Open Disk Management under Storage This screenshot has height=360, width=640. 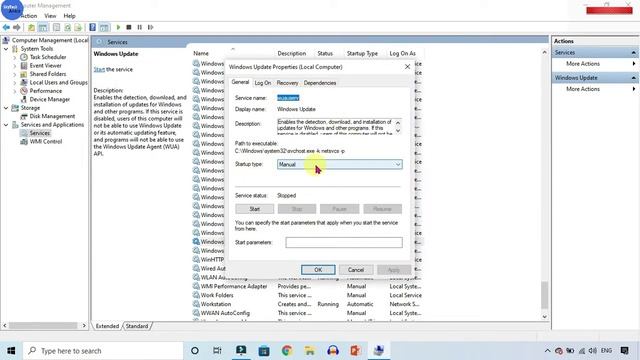point(52,116)
